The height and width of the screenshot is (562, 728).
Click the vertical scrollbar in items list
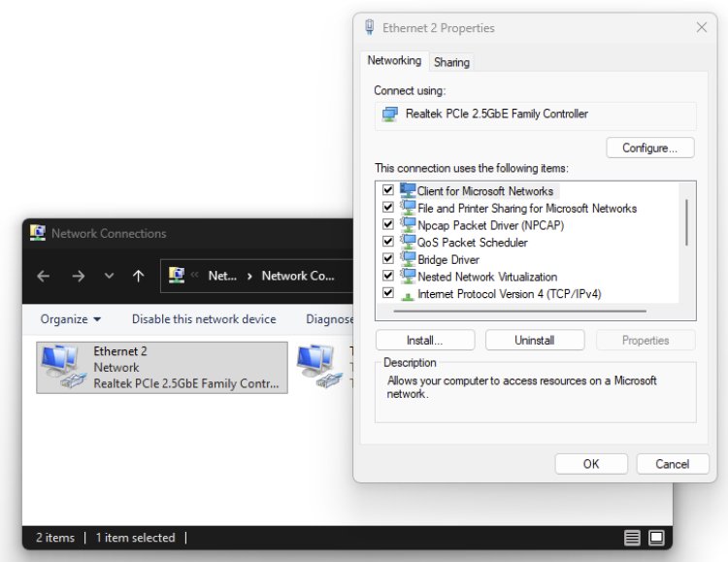(686, 222)
